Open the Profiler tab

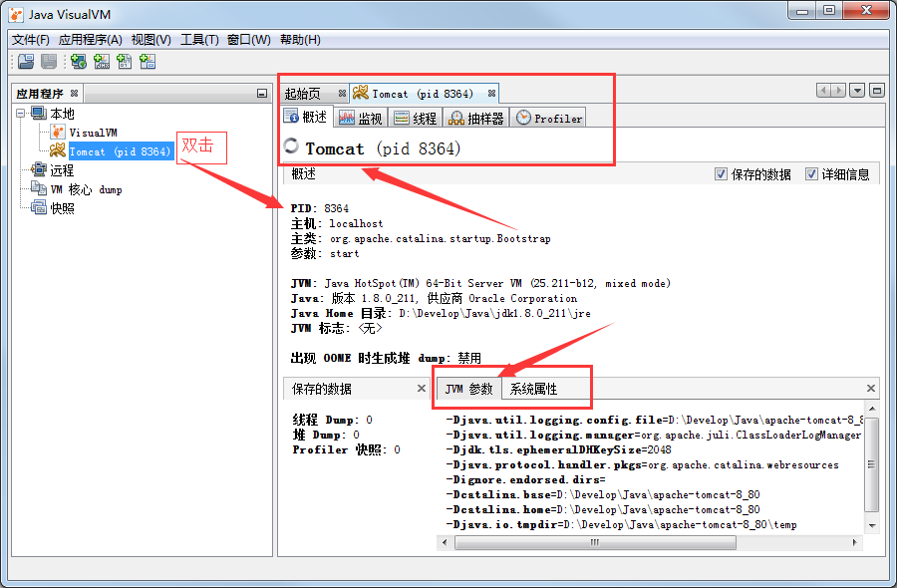[549, 118]
